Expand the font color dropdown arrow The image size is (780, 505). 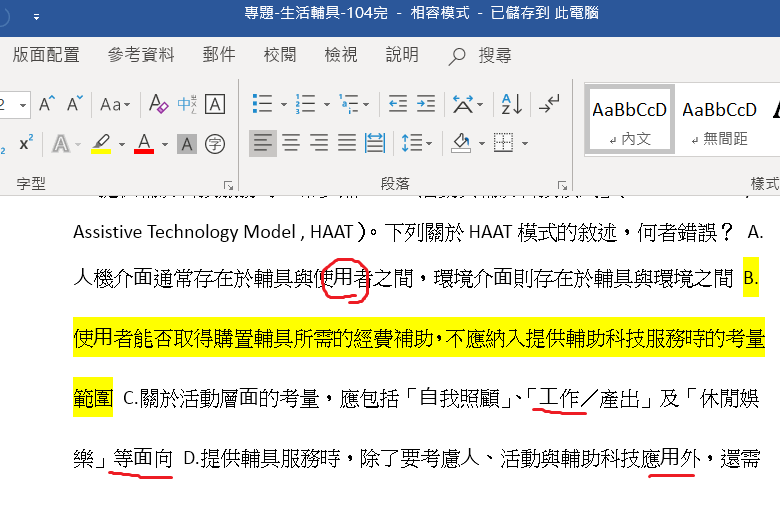[x=165, y=145]
